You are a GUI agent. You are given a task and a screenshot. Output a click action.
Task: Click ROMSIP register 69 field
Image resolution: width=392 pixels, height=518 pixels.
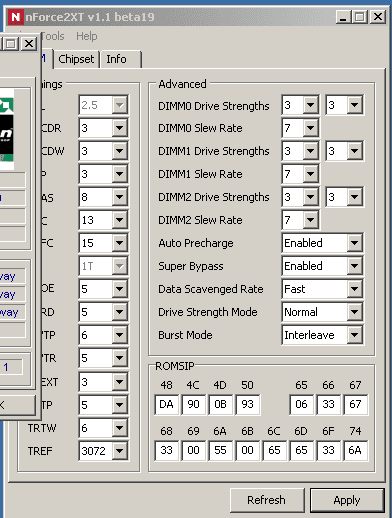pos(193,451)
